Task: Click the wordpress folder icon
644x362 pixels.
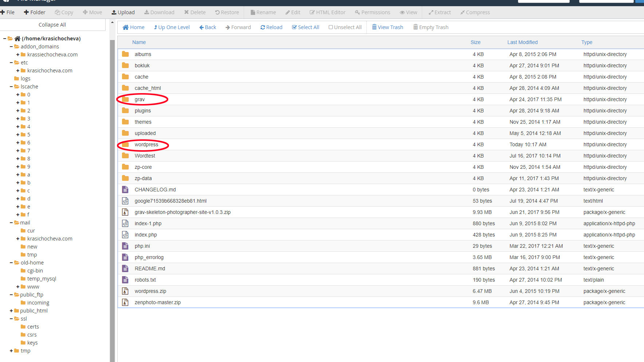Action: [125, 144]
